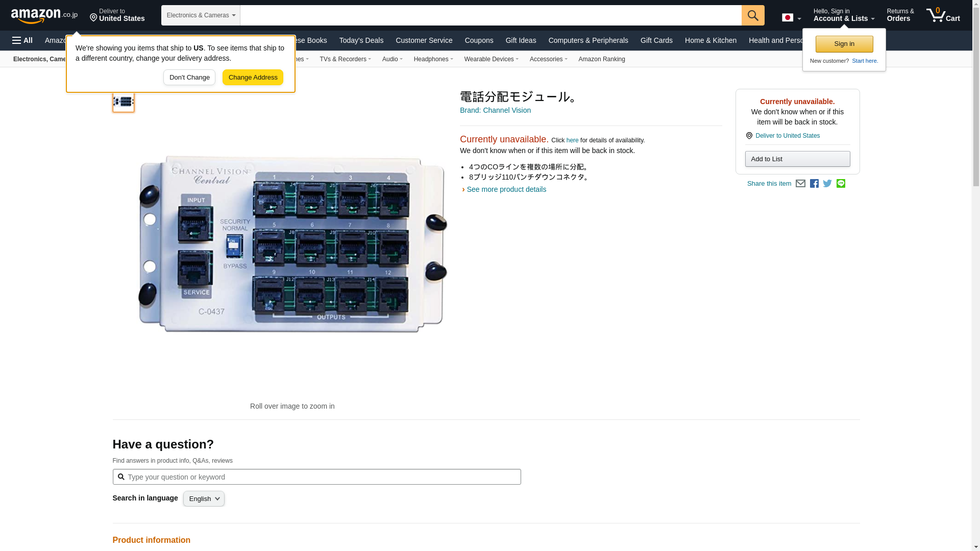The image size is (980, 551).
Task: Open the All hamburger menu
Action: coord(22,40)
